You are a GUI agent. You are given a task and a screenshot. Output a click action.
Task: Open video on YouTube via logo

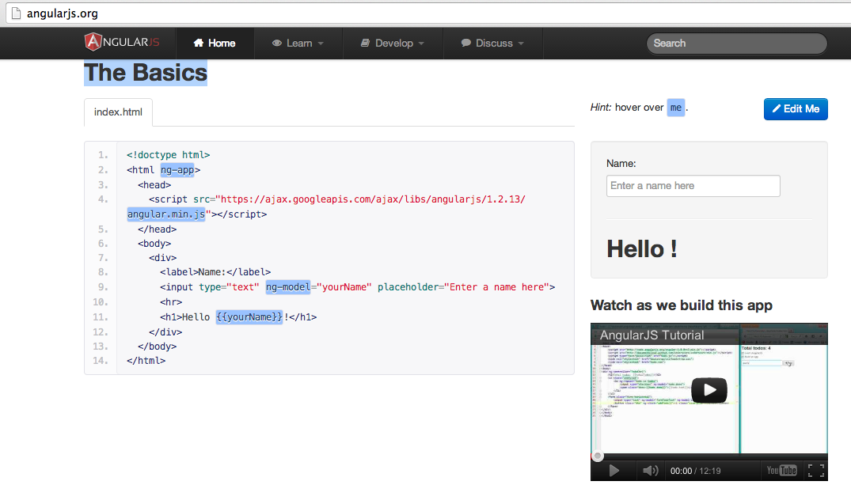(781, 471)
